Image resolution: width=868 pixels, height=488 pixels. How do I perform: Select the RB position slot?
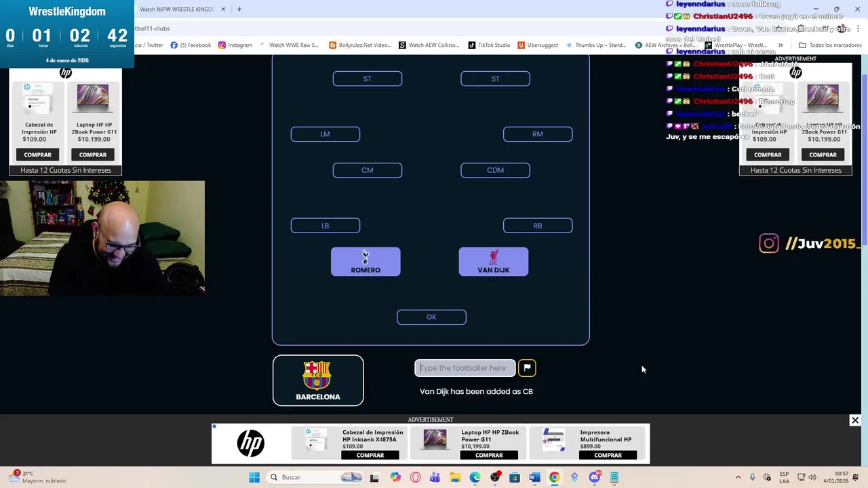point(538,226)
